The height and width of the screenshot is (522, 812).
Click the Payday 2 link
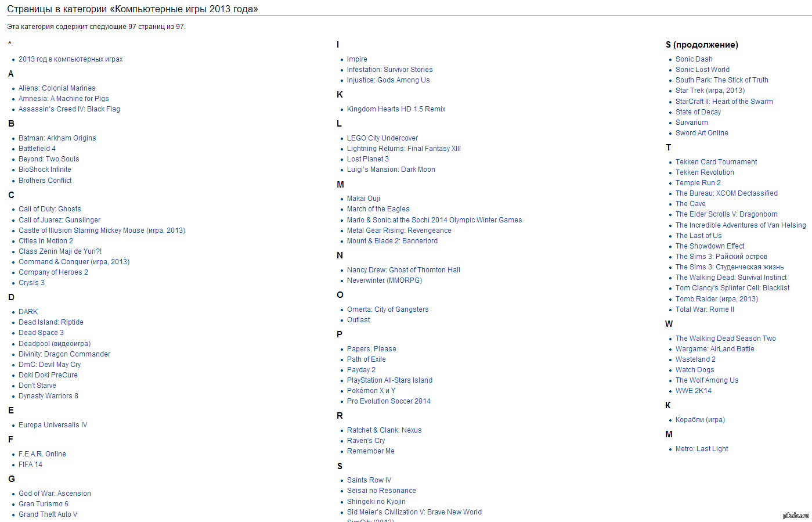361,370
